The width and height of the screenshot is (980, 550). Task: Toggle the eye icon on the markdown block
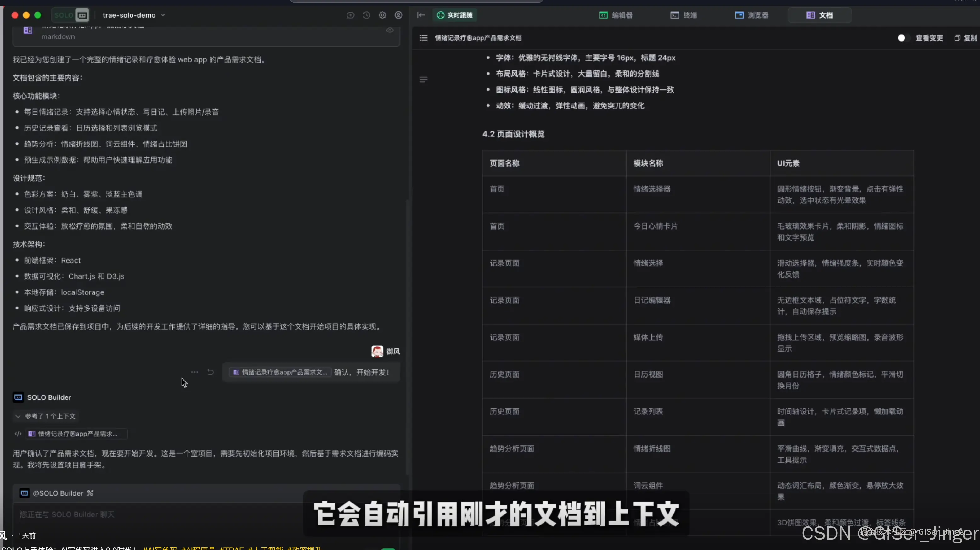pyautogui.click(x=390, y=30)
